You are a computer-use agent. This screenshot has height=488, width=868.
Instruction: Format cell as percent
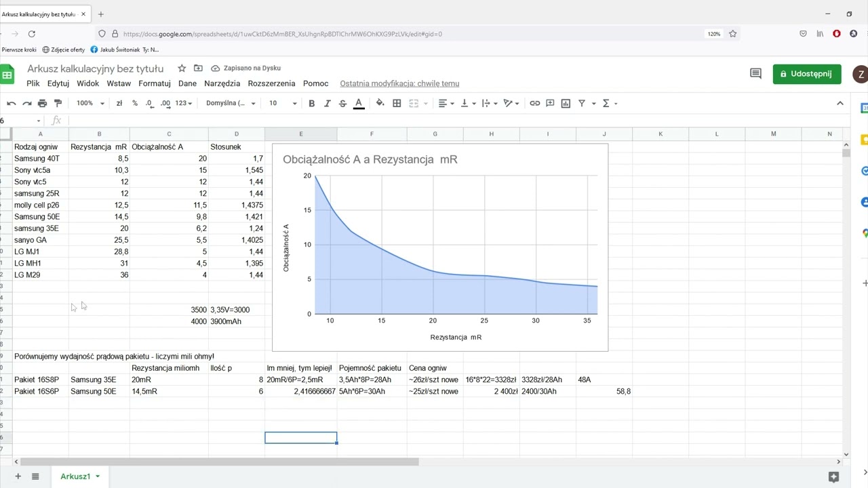pos(135,103)
